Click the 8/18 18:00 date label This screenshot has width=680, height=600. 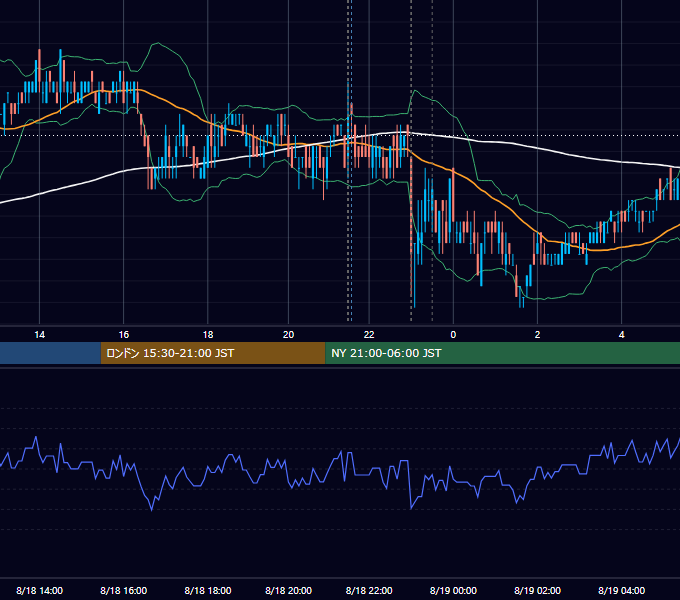pos(208,590)
